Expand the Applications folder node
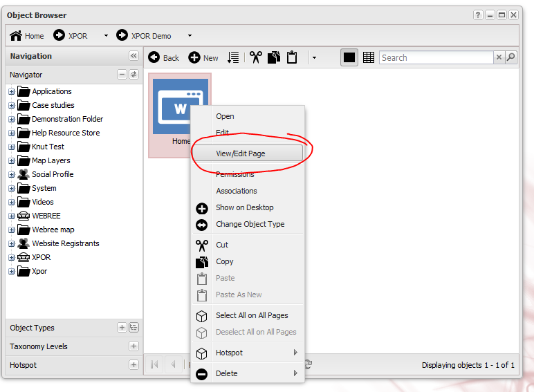This screenshot has height=392, width=534. click(x=12, y=91)
